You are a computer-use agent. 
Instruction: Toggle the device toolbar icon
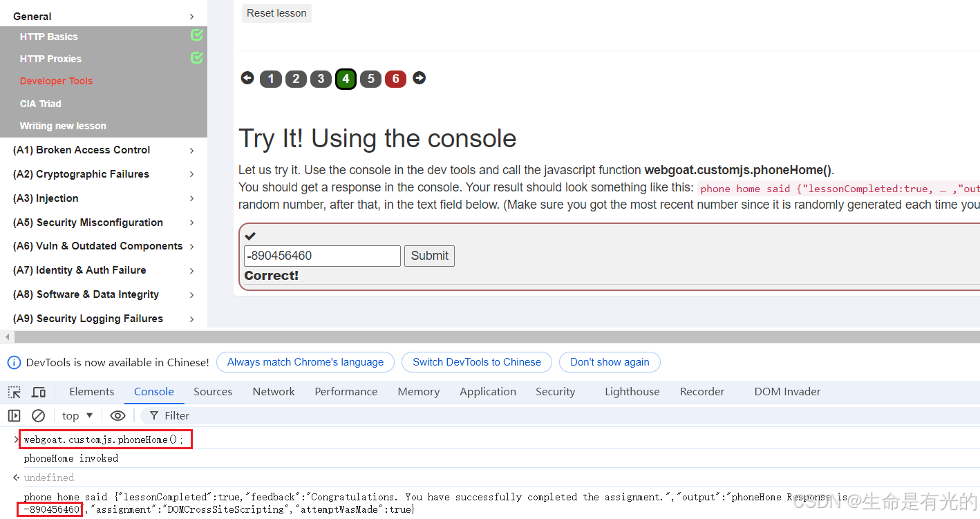39,392
